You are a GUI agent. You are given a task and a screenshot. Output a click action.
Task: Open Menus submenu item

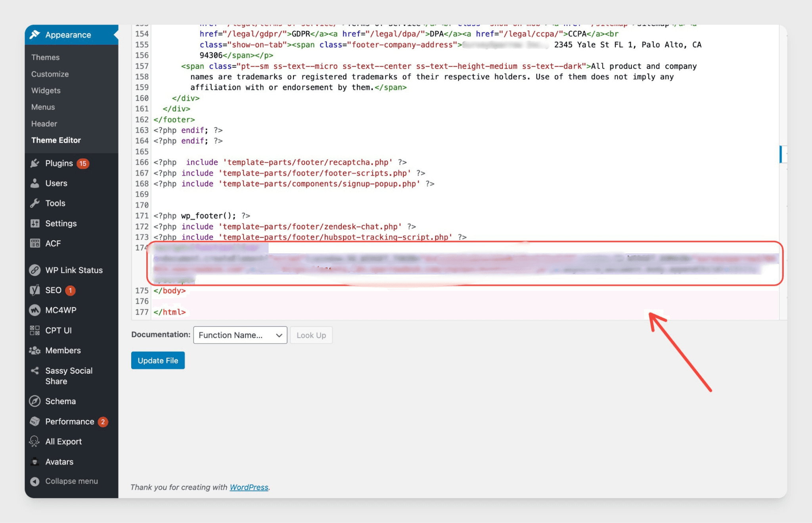[x=43, y=107]
